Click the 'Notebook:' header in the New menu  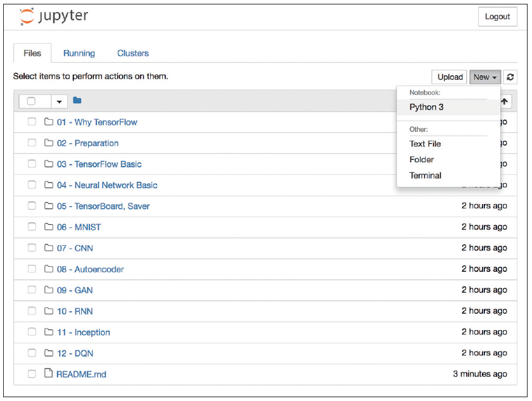coord(425,92)
